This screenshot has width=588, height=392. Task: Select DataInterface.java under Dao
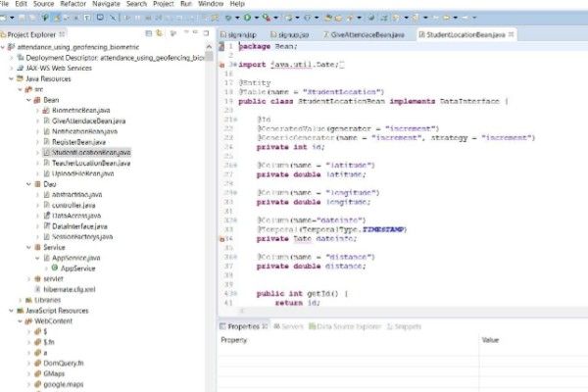point(79,226)
